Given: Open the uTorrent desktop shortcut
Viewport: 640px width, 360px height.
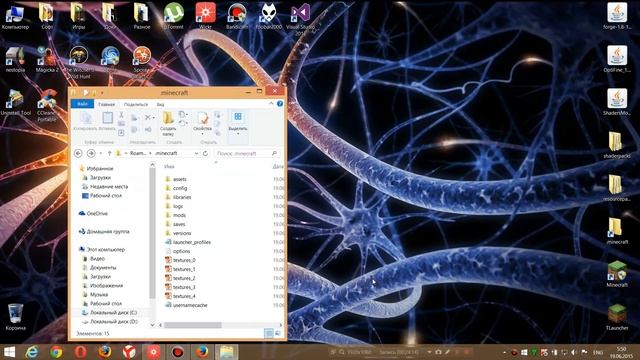Looking at the screenshot, I should tap(173, 16).
